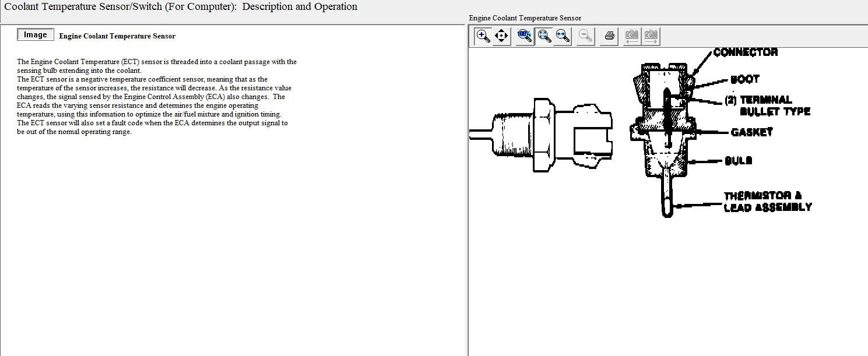The width and height of the screenshot is (868, 356).
Task: Click inside the ECT sensor description paragraph
Action: coord(152,97)
